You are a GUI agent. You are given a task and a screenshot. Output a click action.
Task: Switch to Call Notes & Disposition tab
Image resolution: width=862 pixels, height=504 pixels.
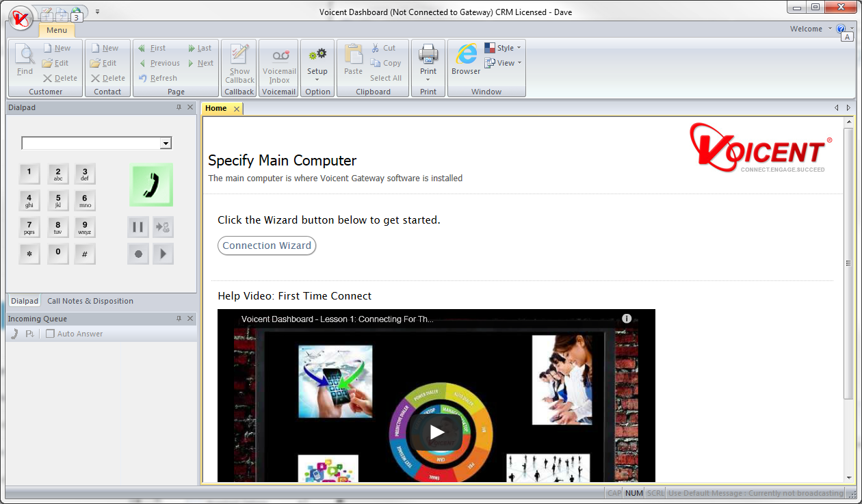tap(90, 301)
